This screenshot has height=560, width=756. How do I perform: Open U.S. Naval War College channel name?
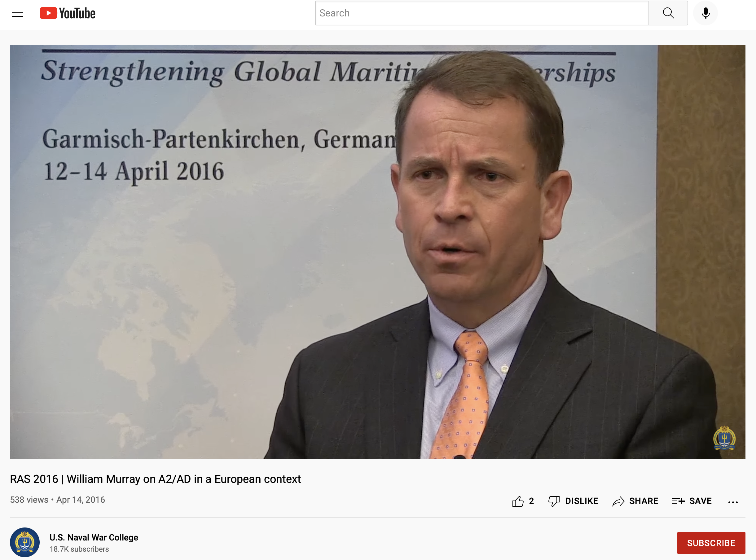[94, 537]
